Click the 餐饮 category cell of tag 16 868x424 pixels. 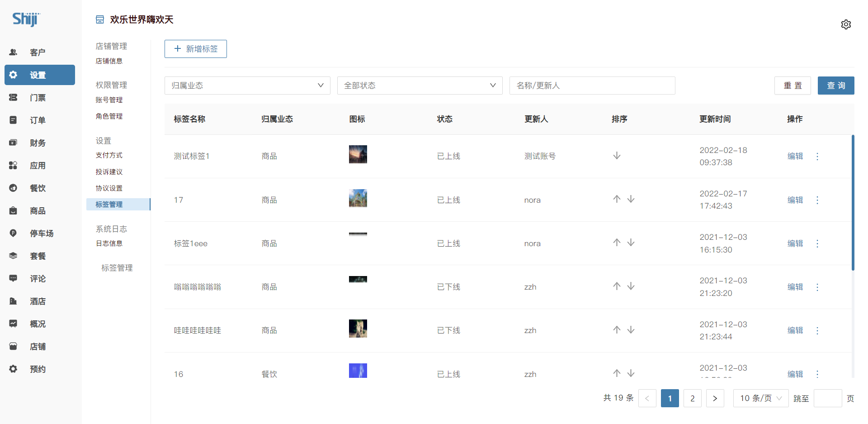pos(269,374)
